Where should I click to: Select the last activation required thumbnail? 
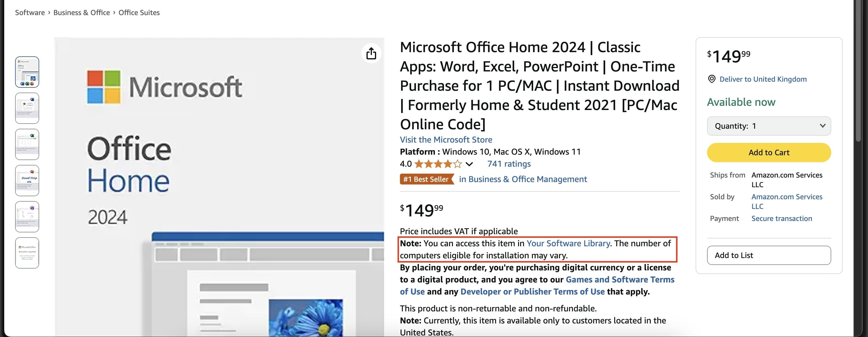pyautogui.click(x=27, y=253)
